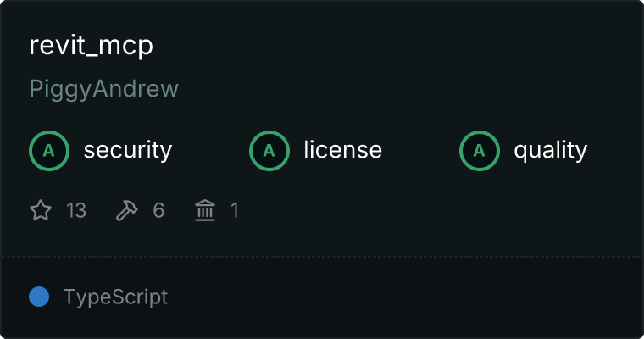
Task: Click the star count 13
Action: 76,210
